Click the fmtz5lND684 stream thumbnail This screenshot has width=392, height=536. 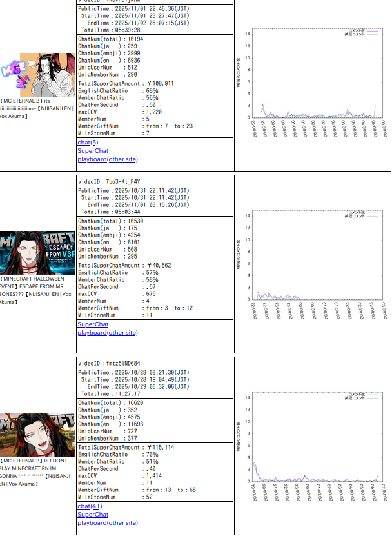point(37,435)
